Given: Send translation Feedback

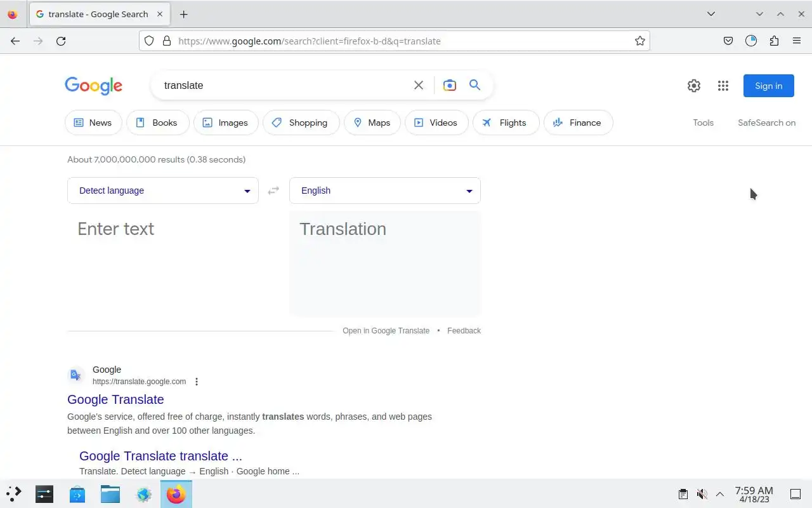Looking at the screenshot, I should [464, 331].
